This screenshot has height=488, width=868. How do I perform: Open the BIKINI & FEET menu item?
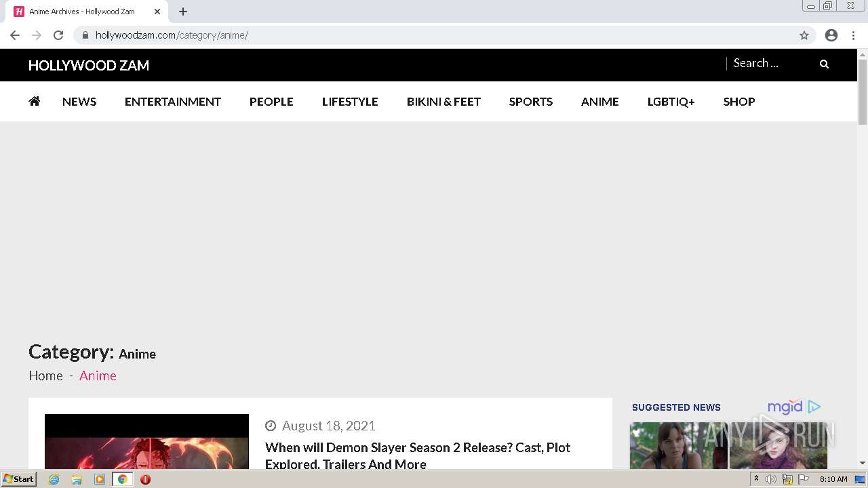click(x=443, y=102)
